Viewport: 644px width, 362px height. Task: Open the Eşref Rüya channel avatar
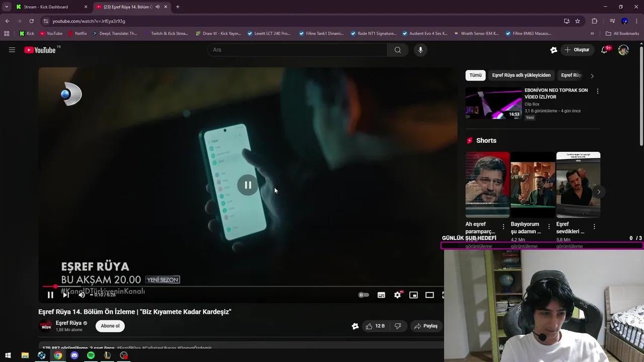tap(46, 326)
